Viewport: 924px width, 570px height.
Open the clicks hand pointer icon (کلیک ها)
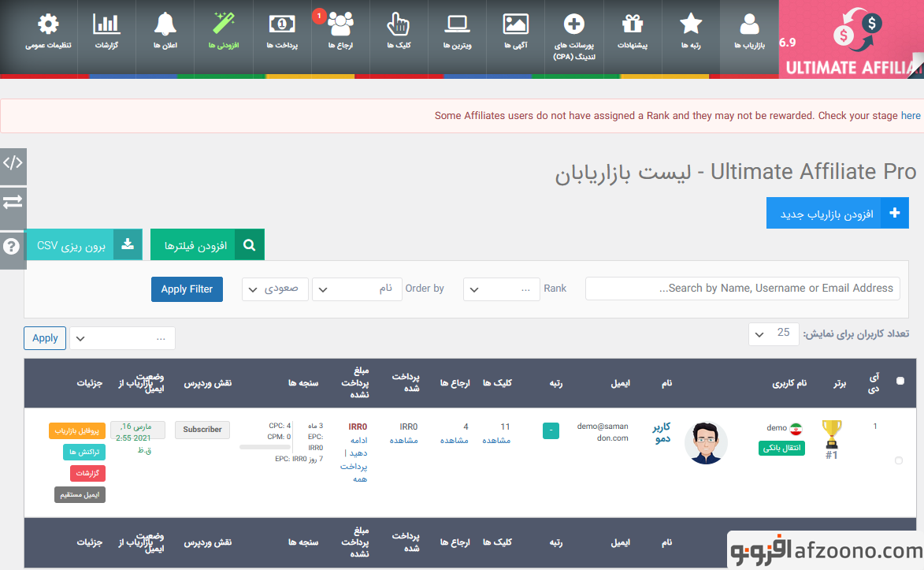[399, 24]
